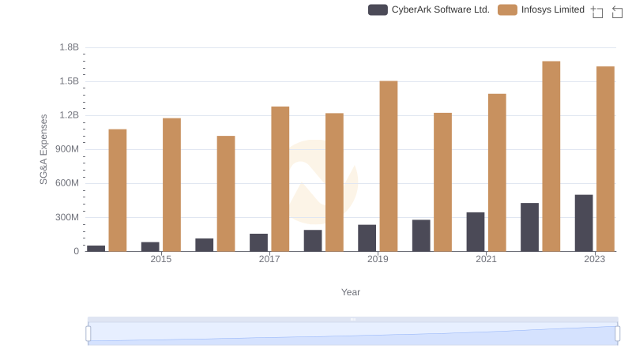Click the CyberArk bar for 2014
Viewport: 632px width, 364px height.
(x=96, y=249)
